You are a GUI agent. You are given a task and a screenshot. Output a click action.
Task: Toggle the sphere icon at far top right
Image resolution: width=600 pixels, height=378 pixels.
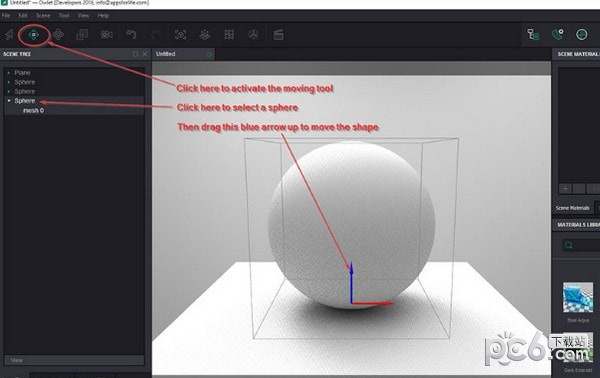pos(582,34)
